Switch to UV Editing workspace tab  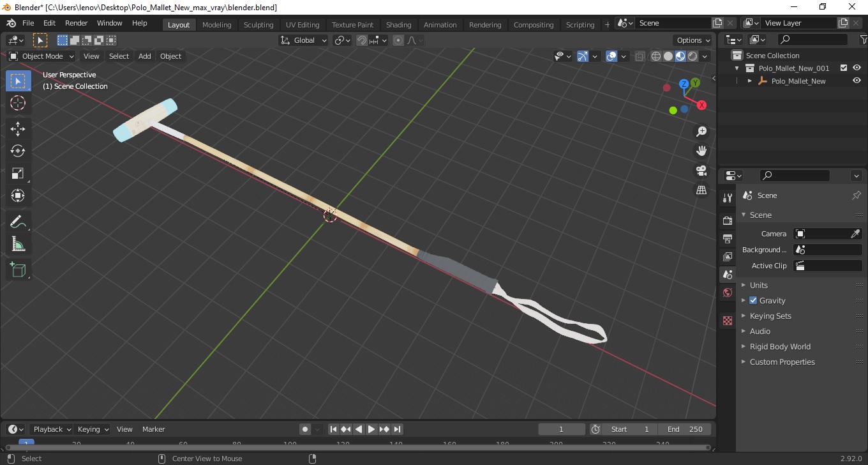point(303,25)
